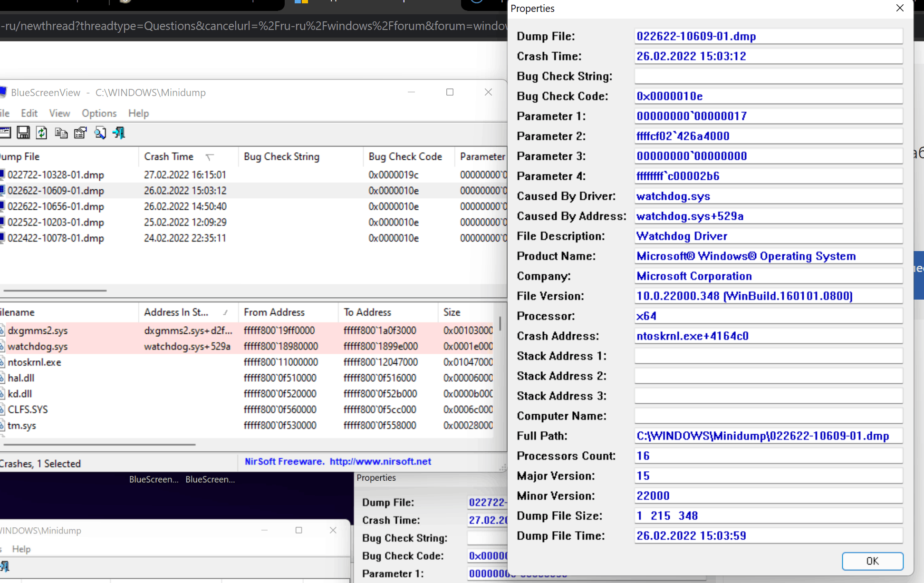This screenshot has width=924, height=583.
Task: Click the Copy Selected Items icon
Action: 61,133
